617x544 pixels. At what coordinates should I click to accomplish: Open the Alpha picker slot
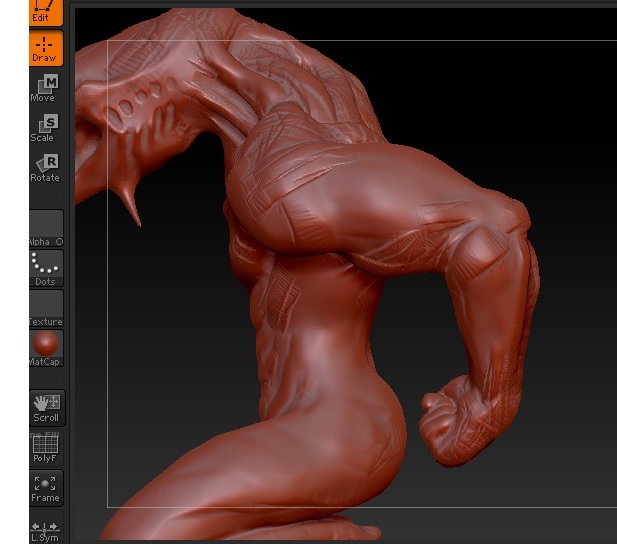pos(46,227)
